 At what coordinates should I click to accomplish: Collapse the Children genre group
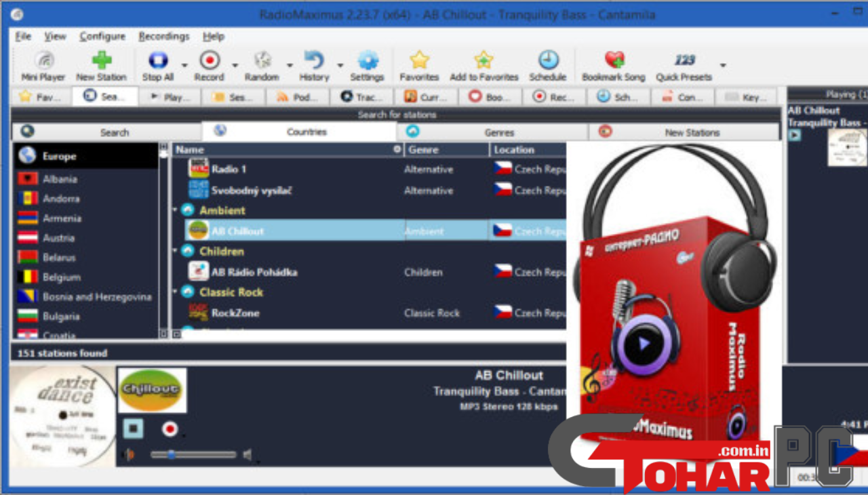[x=176, y=252]
